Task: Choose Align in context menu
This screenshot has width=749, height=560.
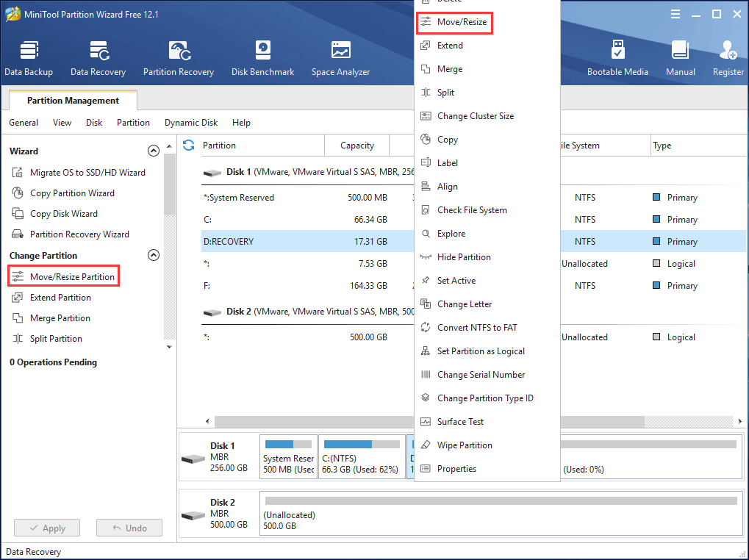Action: coord(487,186)
